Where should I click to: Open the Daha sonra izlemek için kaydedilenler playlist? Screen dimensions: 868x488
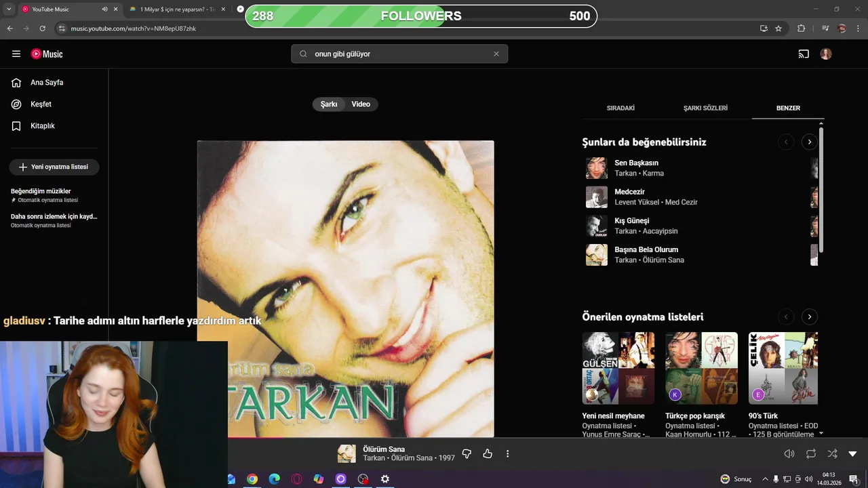[x=54, y=220]
